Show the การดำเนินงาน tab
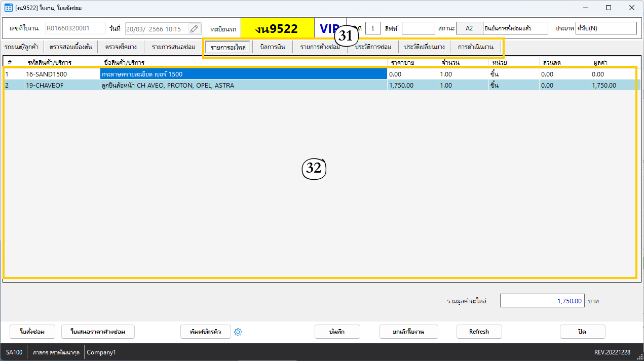 click(475, 47)
